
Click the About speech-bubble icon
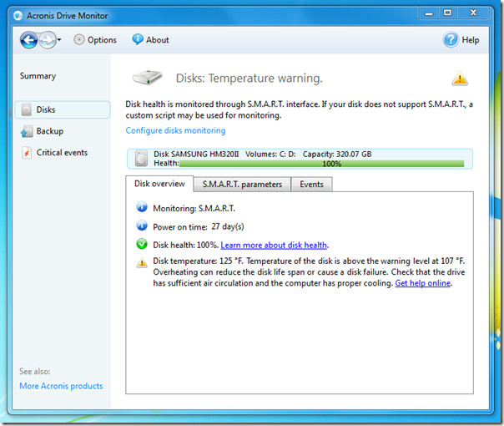[138, 39]
